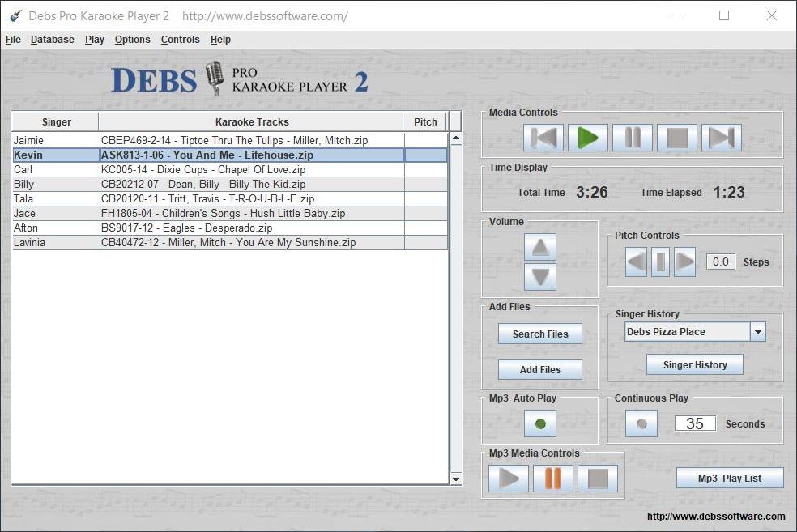Screen dimensions: 797x532
Task: Lower pitch with the left arrow
Action: [636, 262]
